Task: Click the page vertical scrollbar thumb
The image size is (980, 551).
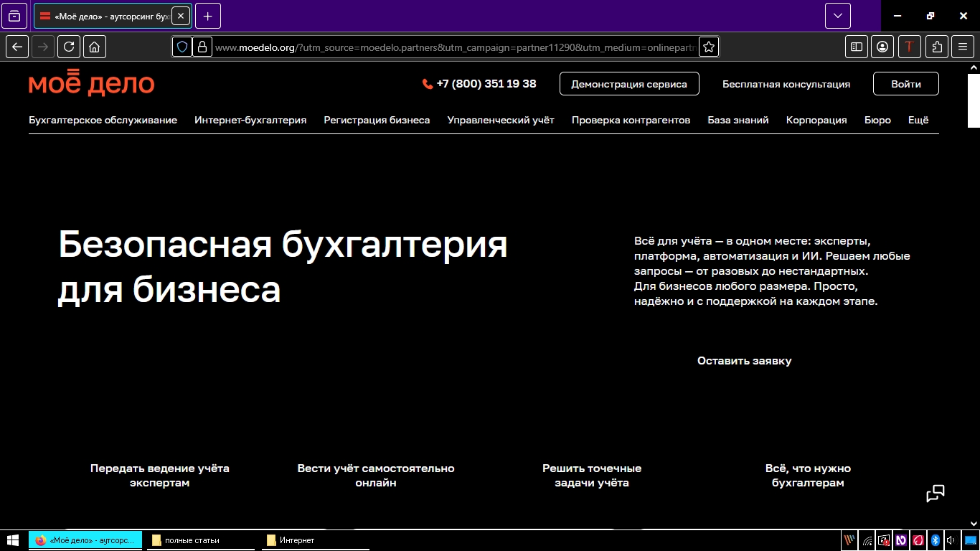Action: pos(974,101)
